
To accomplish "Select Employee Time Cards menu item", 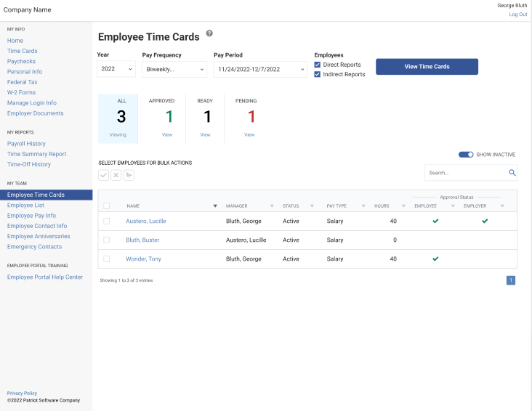I will tap(46, 195).
